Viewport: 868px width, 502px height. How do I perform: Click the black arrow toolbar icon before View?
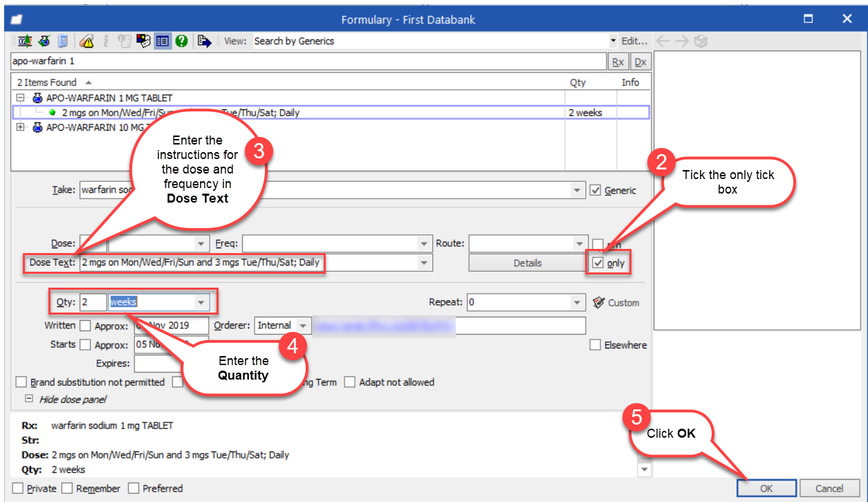(x=204, y=41)
